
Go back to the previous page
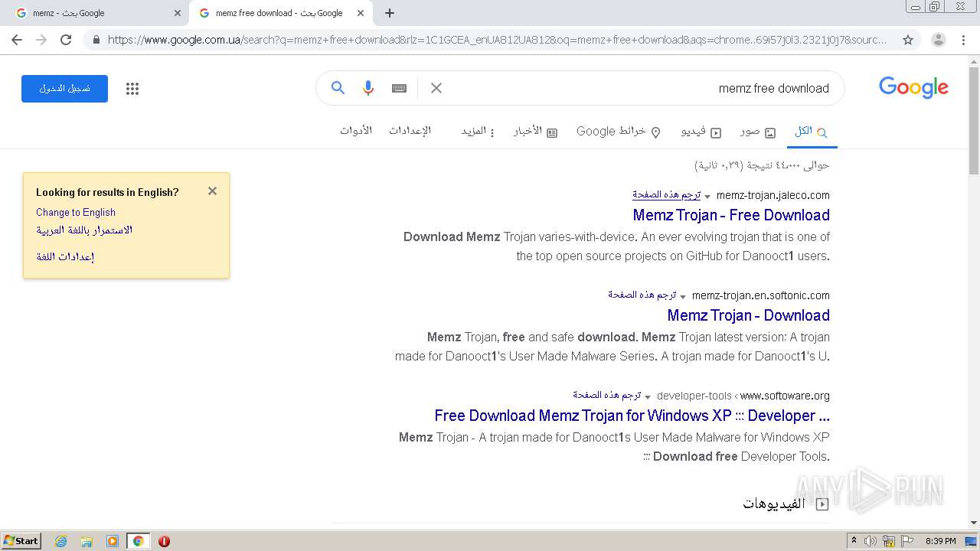pyautogui.click(x=17, y=40)
